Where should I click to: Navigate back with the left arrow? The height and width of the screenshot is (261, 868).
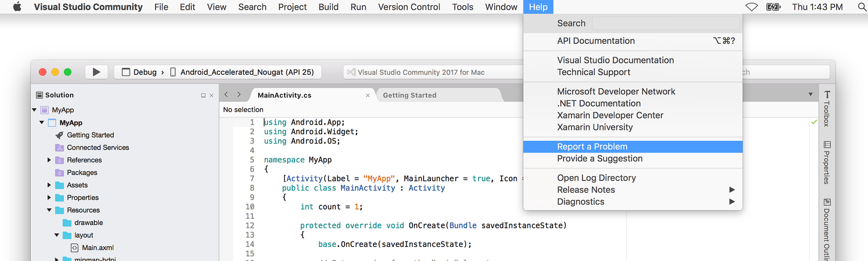point(226,95)
